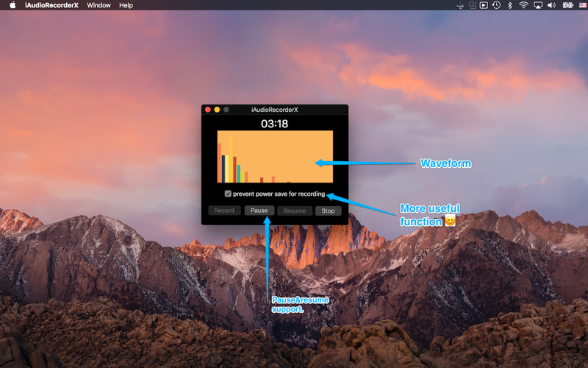The image size is (588, 368).
Task: Open the Help menu
Action: tap(126, 5)
